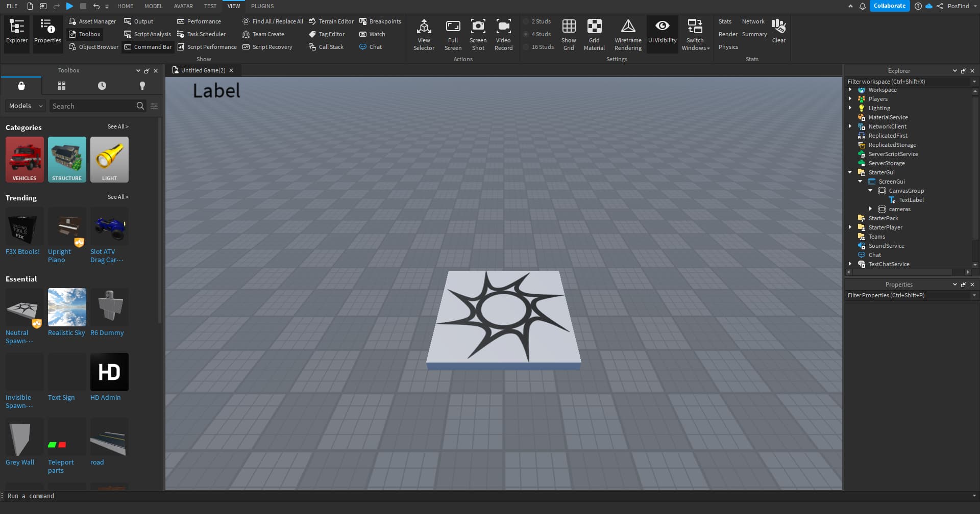Viewport: 980px width, 514px height.
Task: Click the Play test button
Action: click(x=69, y=6)
